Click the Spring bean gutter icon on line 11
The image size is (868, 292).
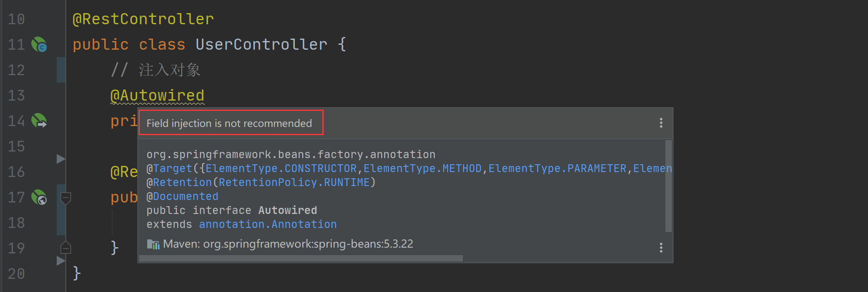[x=39, y=44]
